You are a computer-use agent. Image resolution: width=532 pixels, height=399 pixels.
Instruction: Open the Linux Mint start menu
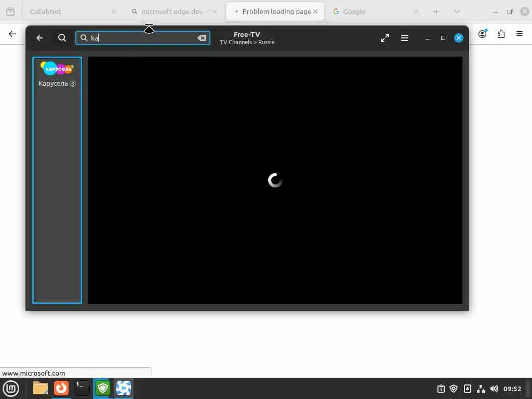[11, 389]
